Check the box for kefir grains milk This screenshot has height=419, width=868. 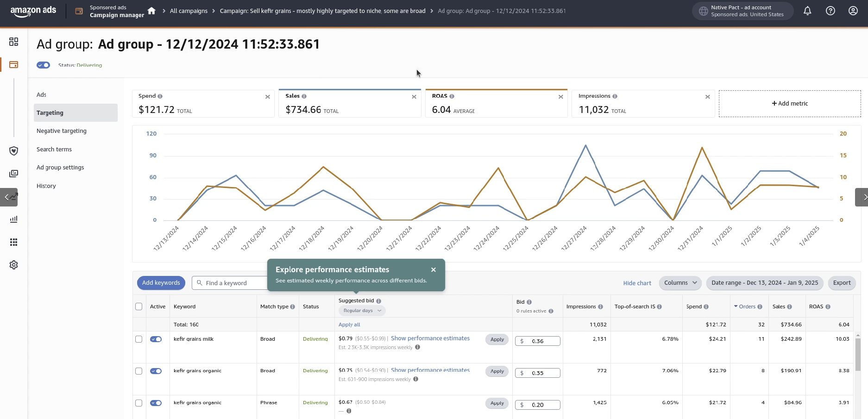pyautogui.click(x=138, y=339)
